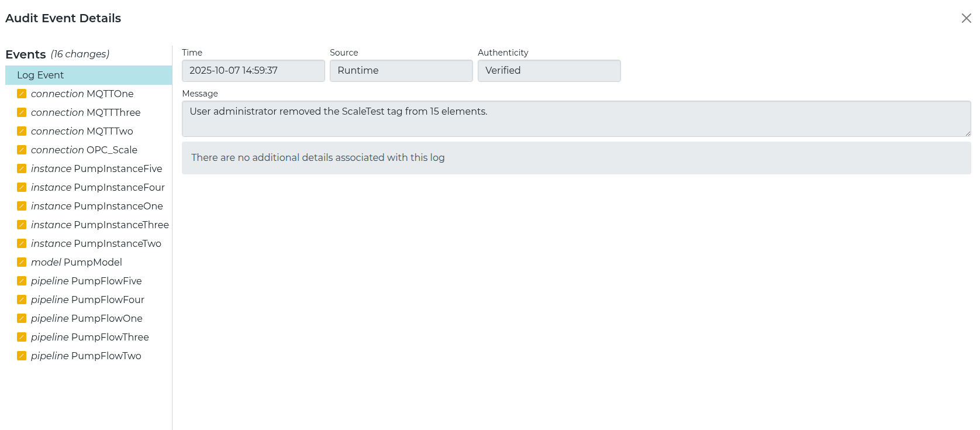Click the edit icon beside connection MQTTThree
This screenshot has height=430, width=980.
pos(22,112)
